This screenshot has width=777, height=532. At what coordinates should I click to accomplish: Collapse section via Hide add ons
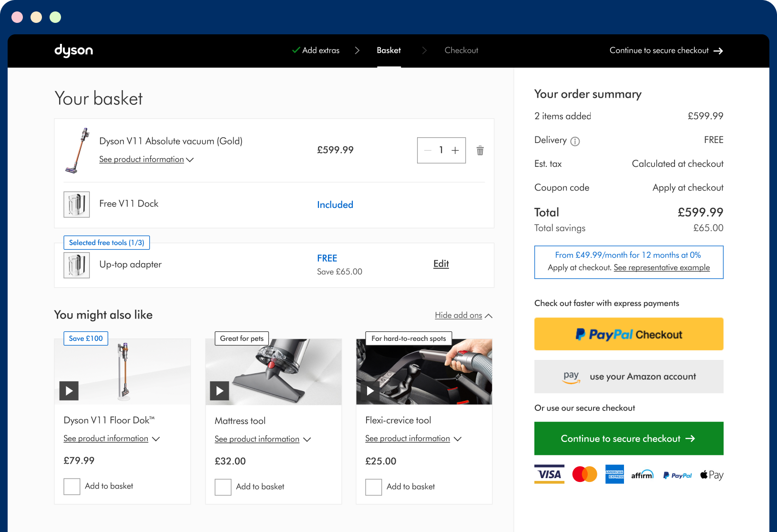[x=463, y=316]
